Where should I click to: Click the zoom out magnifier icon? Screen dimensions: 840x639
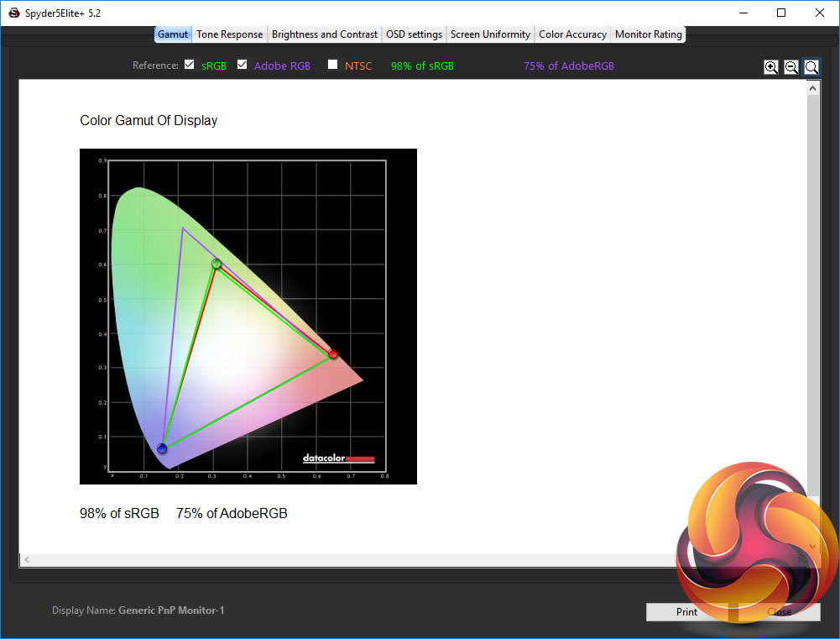[x=791, y=67]
